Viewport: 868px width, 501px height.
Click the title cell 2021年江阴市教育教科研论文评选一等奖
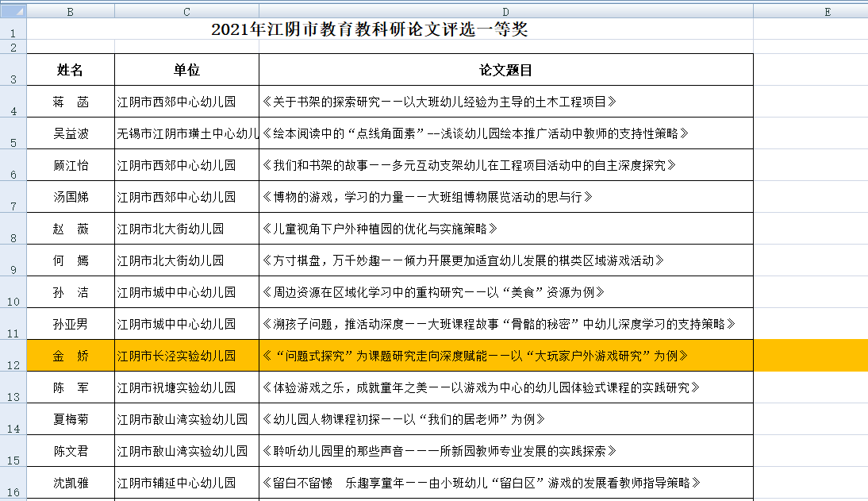[x=369, y=29]
